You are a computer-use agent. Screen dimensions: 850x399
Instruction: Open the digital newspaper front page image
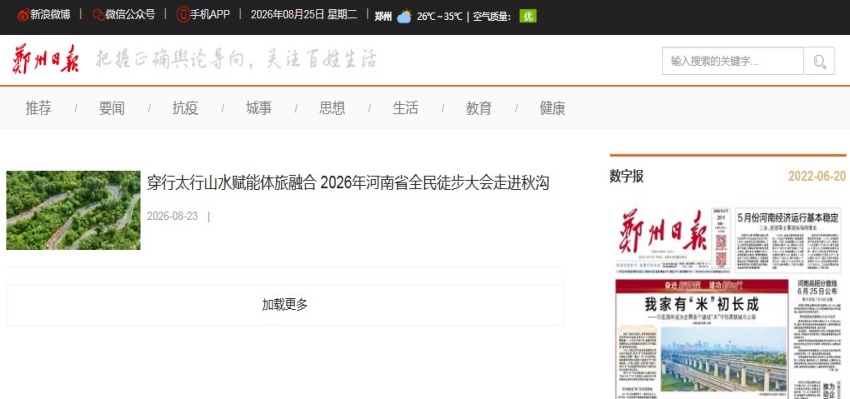coord(728,303)
